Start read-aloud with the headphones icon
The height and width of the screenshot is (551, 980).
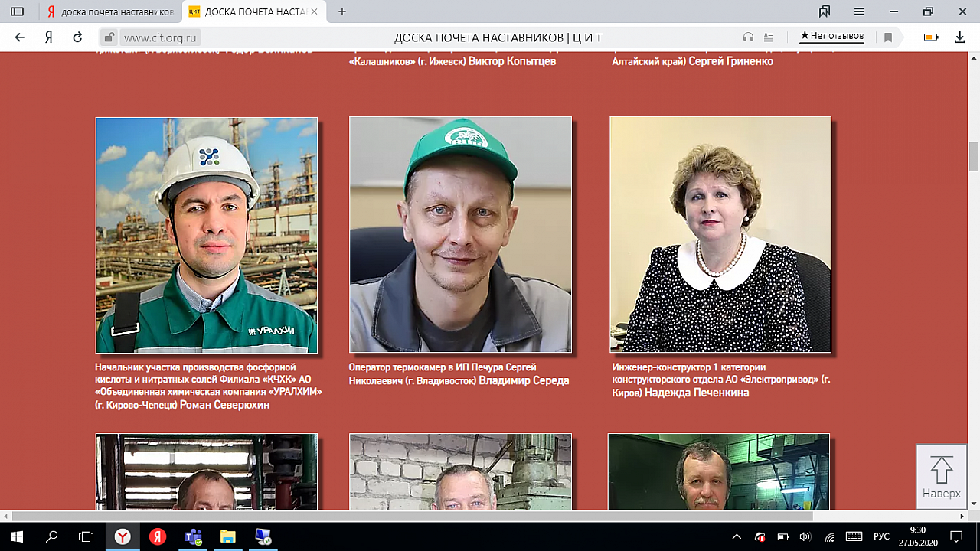point(748,37)
